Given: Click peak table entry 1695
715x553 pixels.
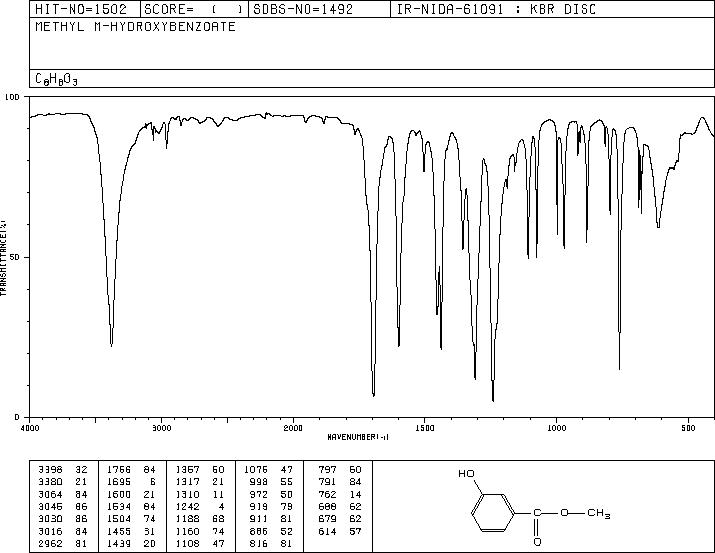Looking at the screenshot, I should tap(131, 482).
